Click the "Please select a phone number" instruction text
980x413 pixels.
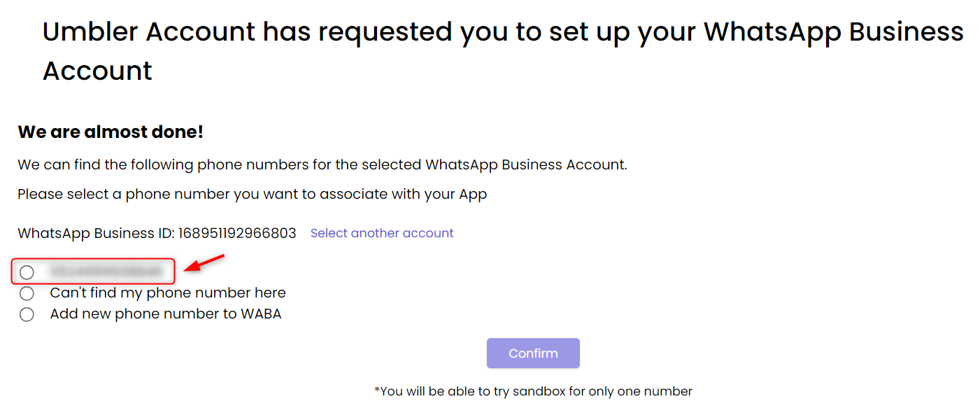tap(252, 194)
